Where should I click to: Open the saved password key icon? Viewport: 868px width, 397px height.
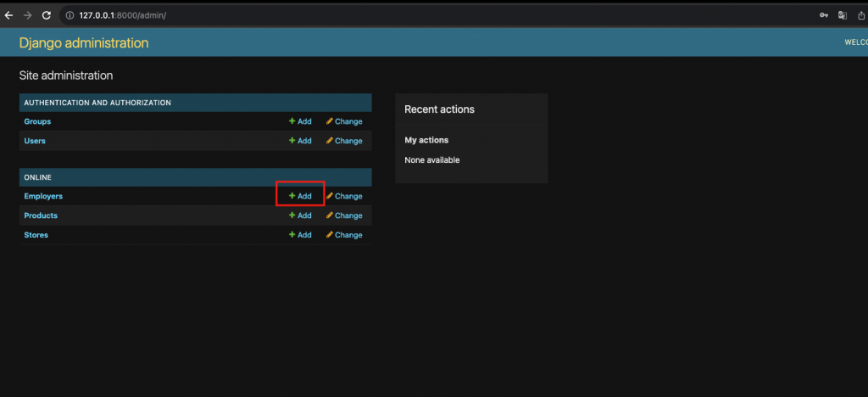824,15
